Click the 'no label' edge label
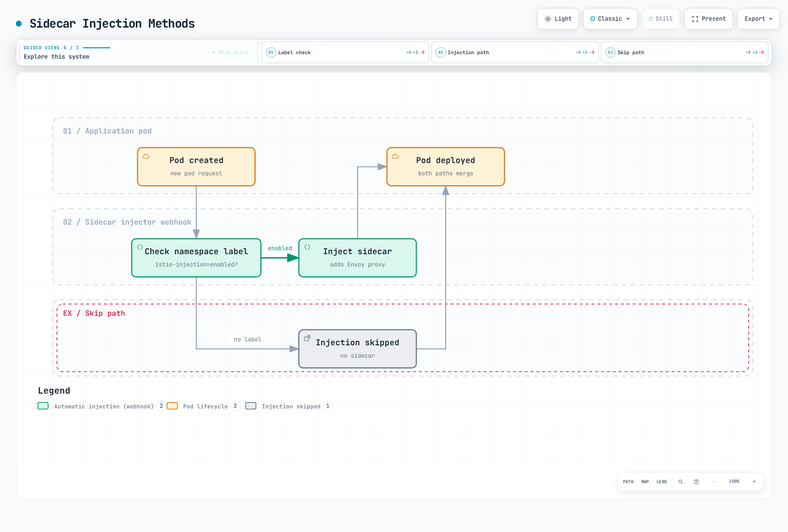The image size is (788, 532). click(248, 339)
